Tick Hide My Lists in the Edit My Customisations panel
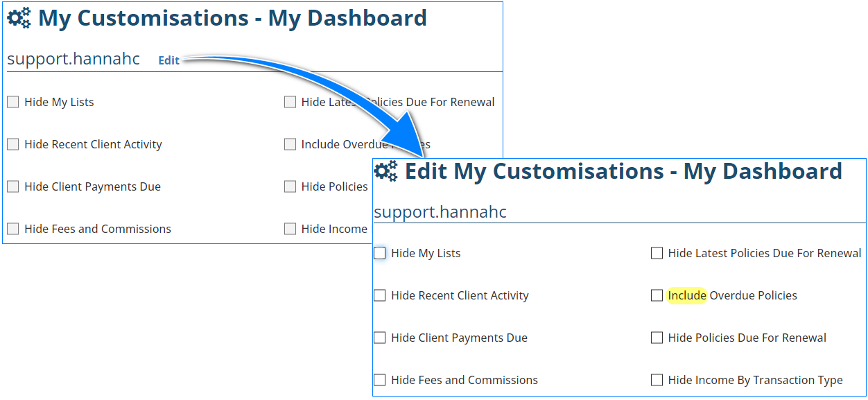 380,254
